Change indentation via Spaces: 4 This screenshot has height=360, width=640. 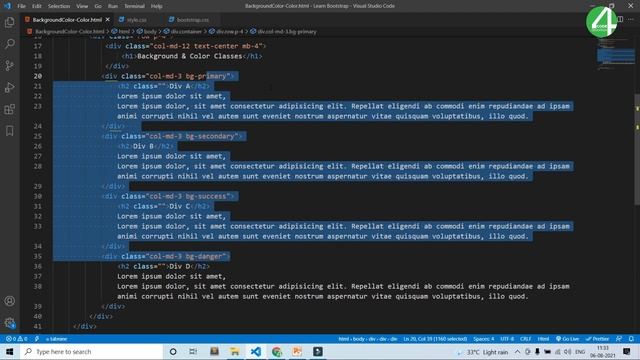[x=483, y=339]
